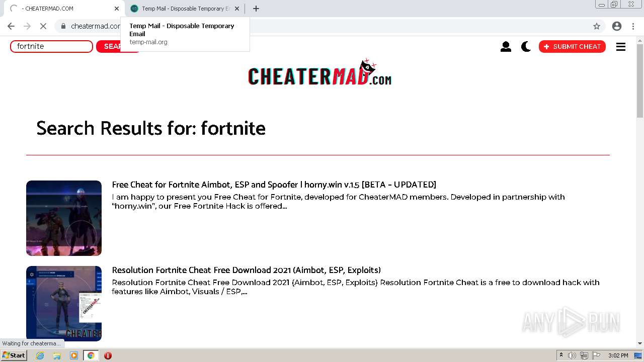Open Chrome profile avatar icon
This screenshot has width=644, height=362.
(x=617, y=26)
